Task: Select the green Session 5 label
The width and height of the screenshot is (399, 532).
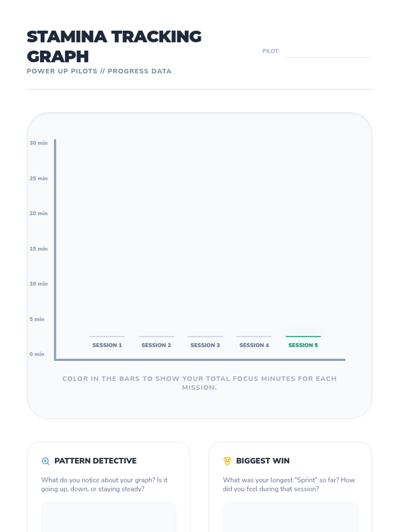Action: [303, 345]
